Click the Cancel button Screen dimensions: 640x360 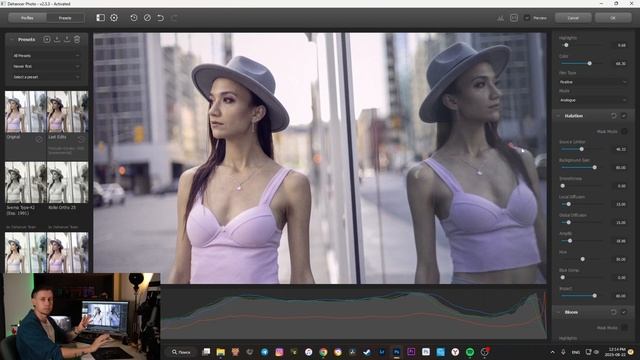[573, 18]
